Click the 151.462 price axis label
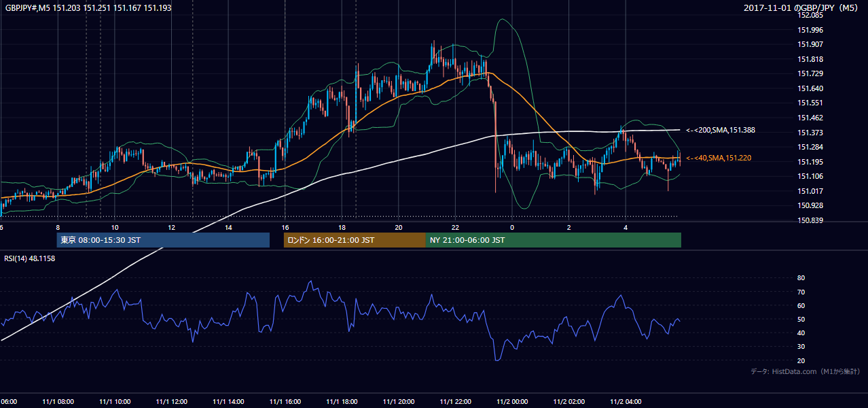868x408 pixels. point(811,118)
